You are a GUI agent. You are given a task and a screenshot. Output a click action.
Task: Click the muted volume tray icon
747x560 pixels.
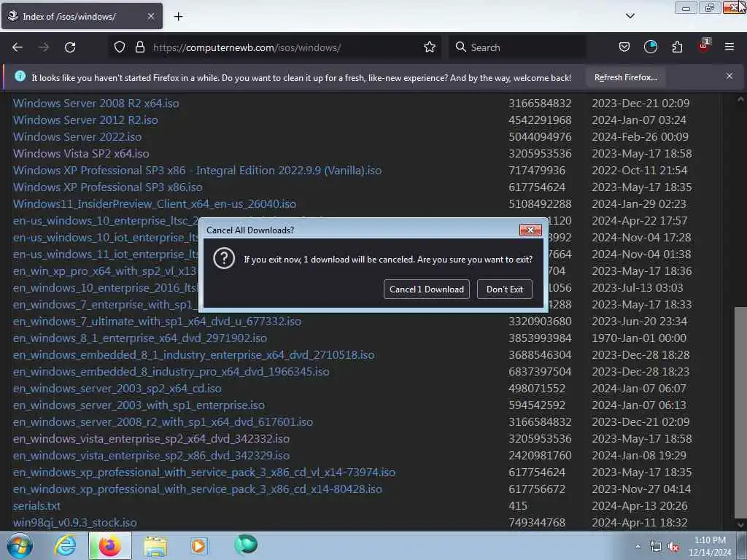(x=673, y=547)
